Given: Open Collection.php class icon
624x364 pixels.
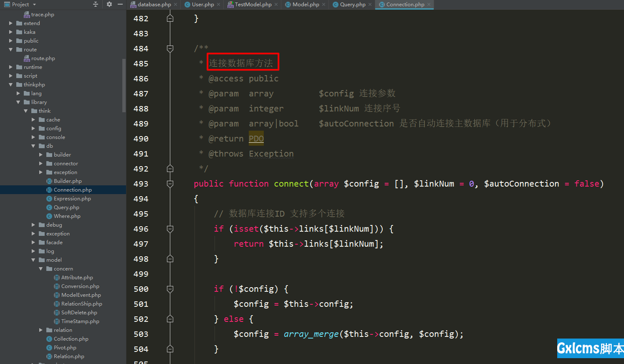Looking at the screenshot, I should tap(49, 339).
